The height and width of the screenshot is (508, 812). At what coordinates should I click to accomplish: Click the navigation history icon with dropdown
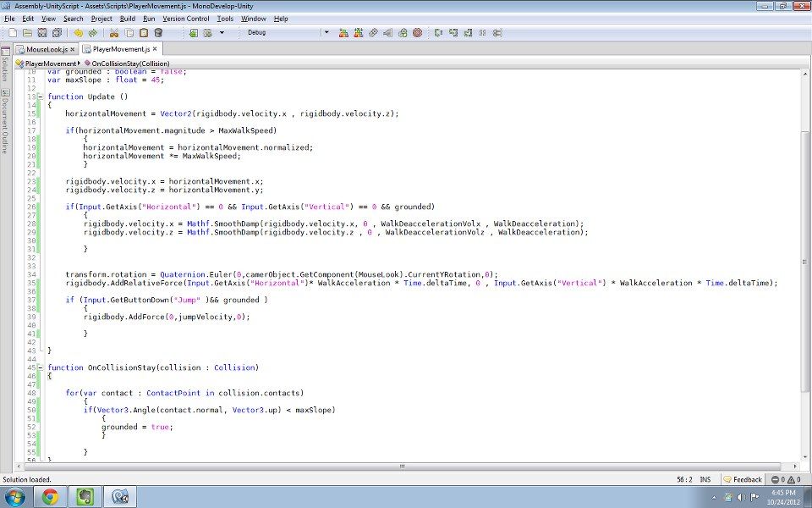click(x=208, y=33)
